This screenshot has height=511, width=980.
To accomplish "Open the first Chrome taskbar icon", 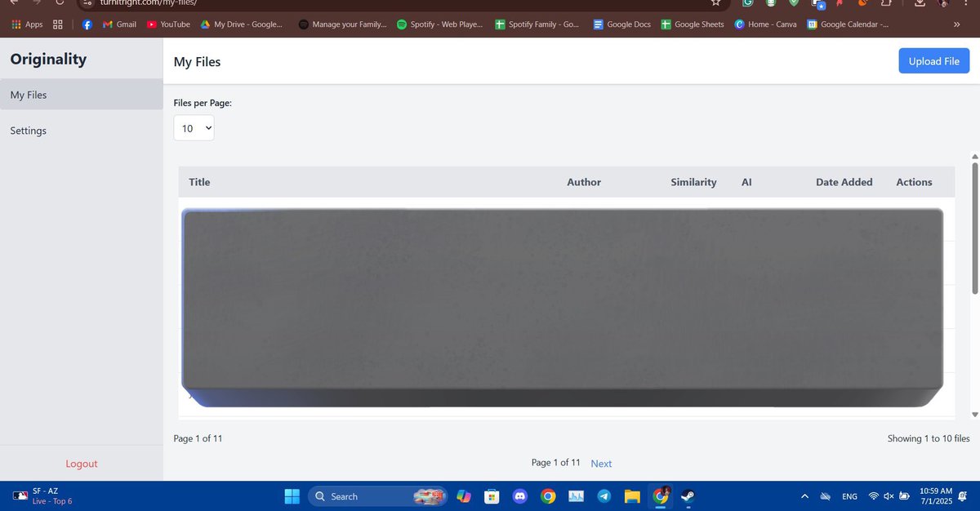I will point(548,495).
